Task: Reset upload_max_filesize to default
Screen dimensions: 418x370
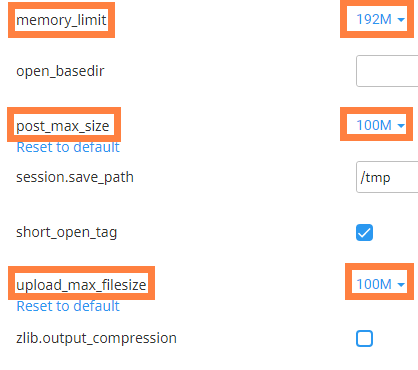Action: 68,306
